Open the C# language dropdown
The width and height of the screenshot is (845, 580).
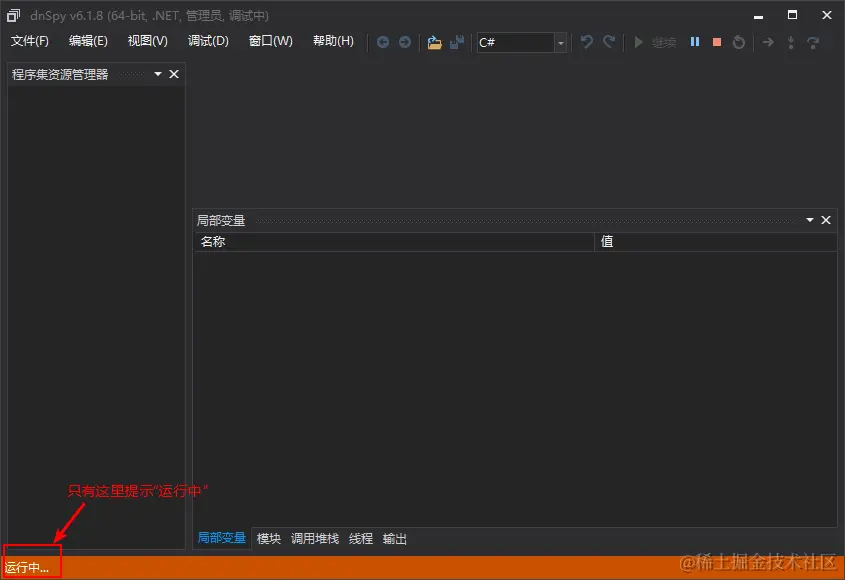[x=560, y=43]
